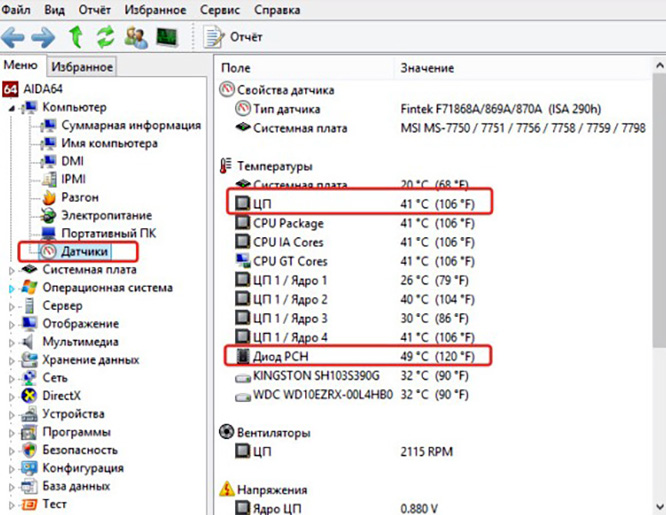Image resolution: width=666 pixels, height=515 pixels.
Task: Click the Датчики sensor gauge icon
Action: (48, 252)
